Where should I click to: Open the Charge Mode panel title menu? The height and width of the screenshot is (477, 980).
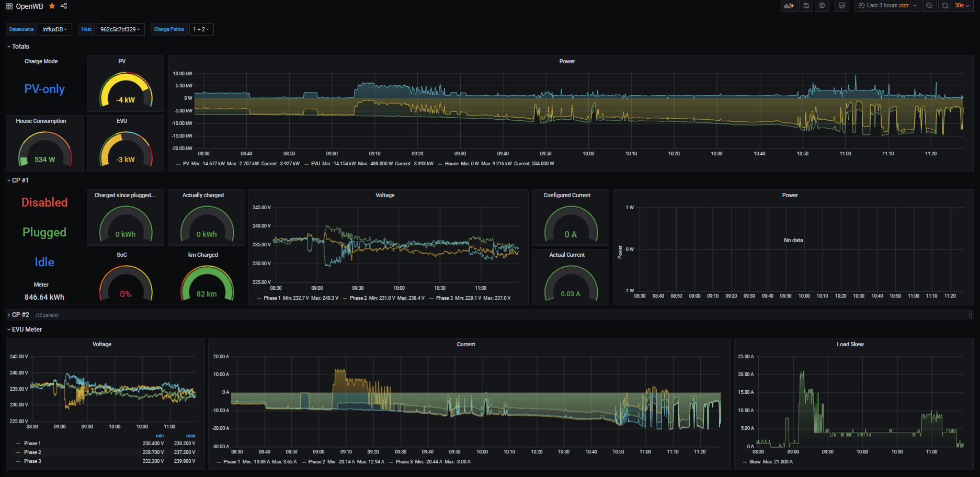click(41, 61)
